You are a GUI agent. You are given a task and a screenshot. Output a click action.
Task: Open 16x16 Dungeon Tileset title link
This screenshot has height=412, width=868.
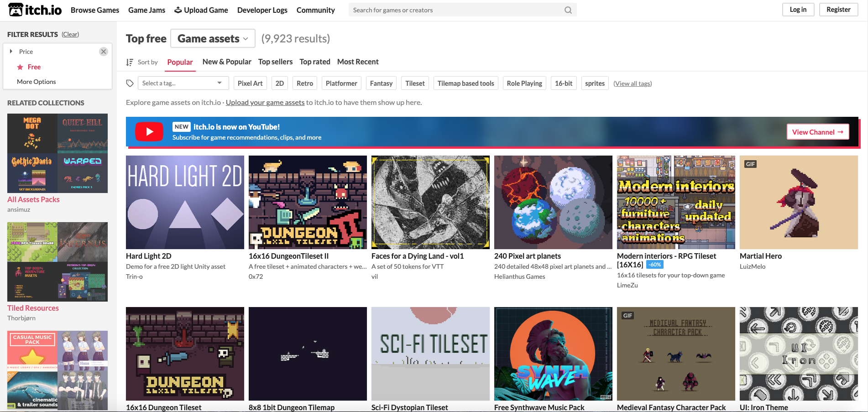[x=163, y=407]
